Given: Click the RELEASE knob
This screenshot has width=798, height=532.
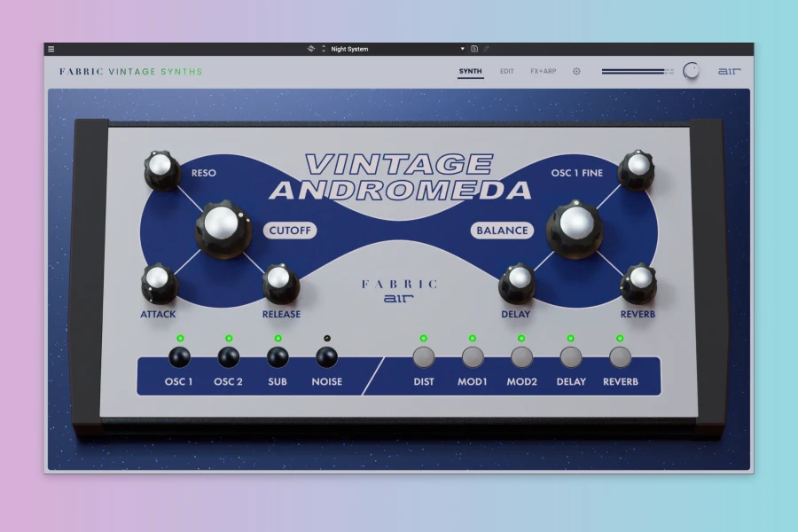Looking at the screenshot, I should [x=280, y=283].
